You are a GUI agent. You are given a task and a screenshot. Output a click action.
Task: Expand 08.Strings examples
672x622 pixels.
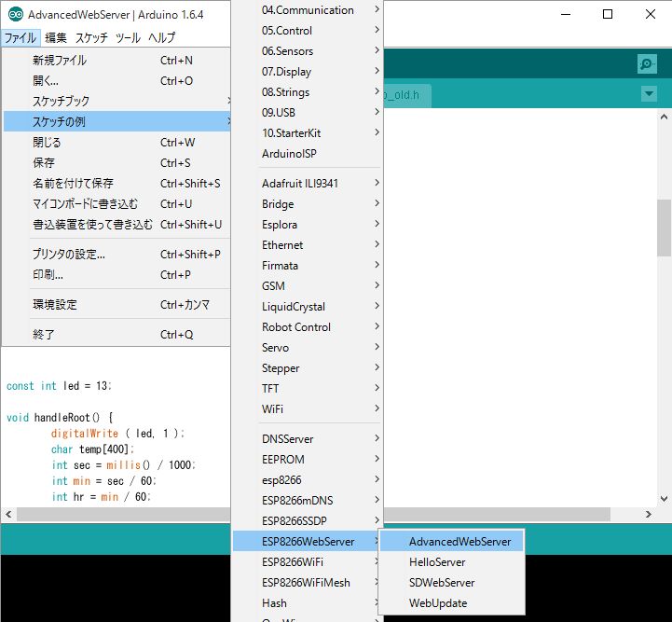[307, 92]
